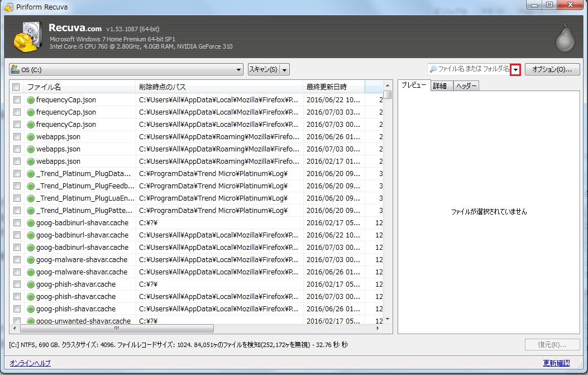Check the _Trend_Platinum_PlugFeedb row checkbox

(x=17, y=186)
